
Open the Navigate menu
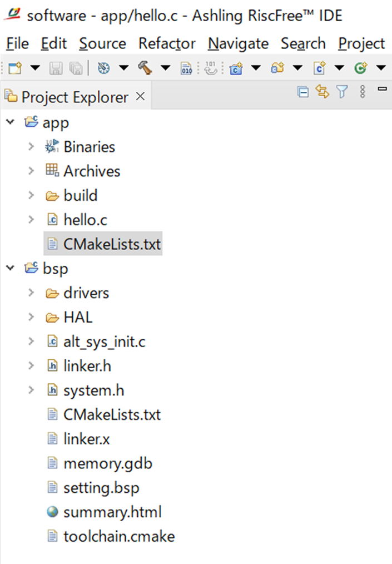[x=238, y=43]
